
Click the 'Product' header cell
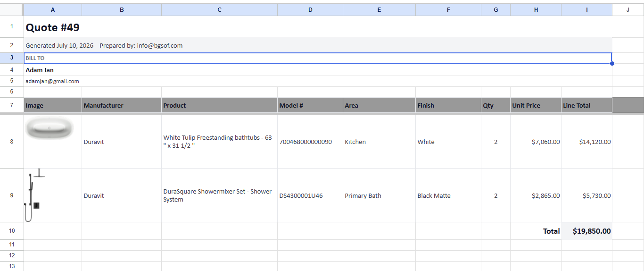pyautogui.click(x=219, y=105)
